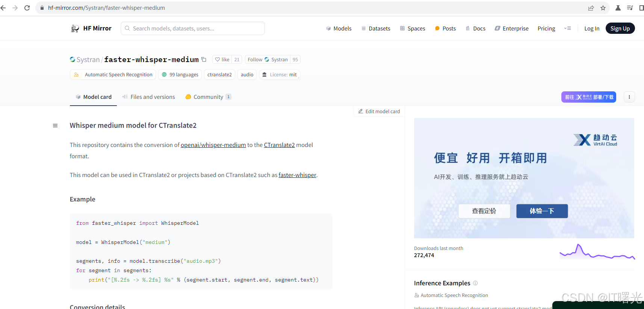Click the audio tag
This screenshot has height=309, width=644.
click(247, 75)
